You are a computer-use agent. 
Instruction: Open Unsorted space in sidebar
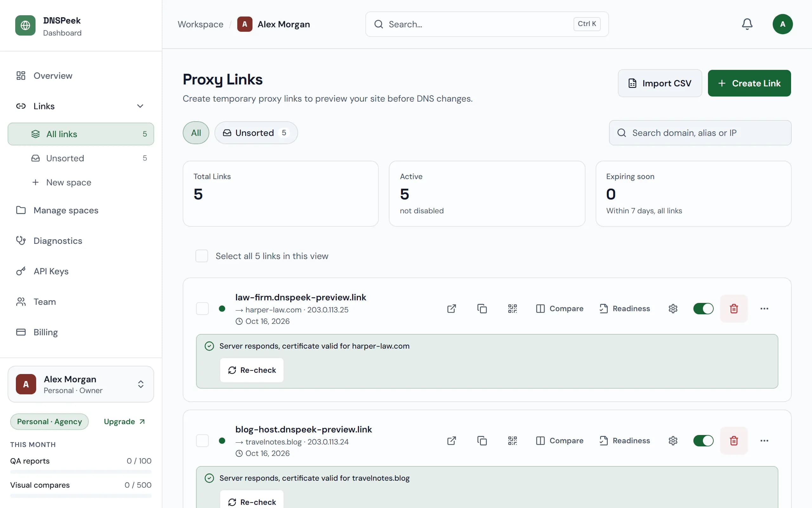pyautogui.click(x=81, y=158)
